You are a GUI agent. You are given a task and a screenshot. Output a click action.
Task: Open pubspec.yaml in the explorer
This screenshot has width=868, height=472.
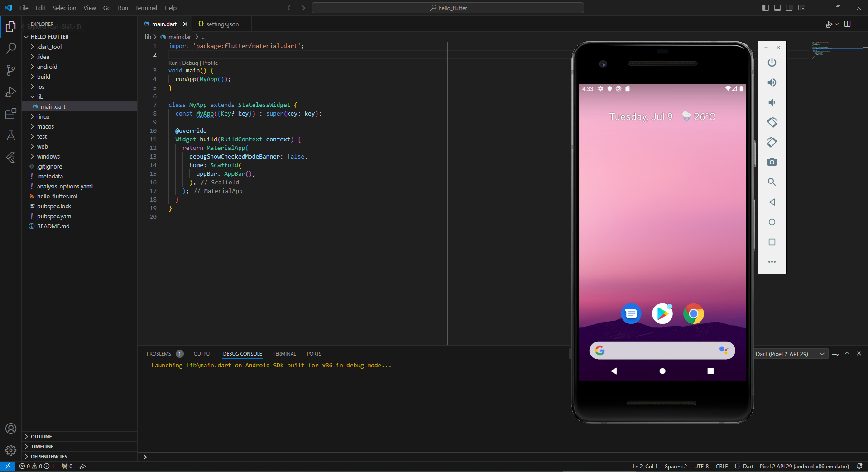click(79, 216)
